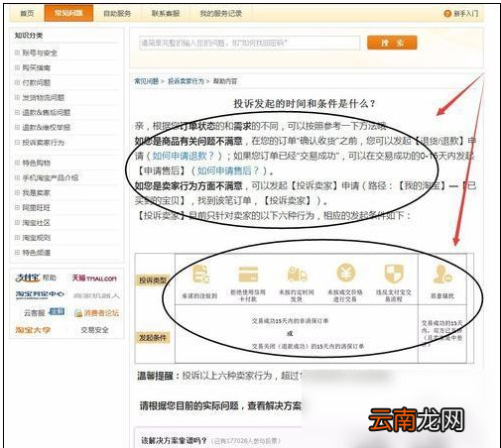The image size is (501, 448).
Task: Click the 交易关闭（退款成功）condition text
Action: tap(308, 346)
